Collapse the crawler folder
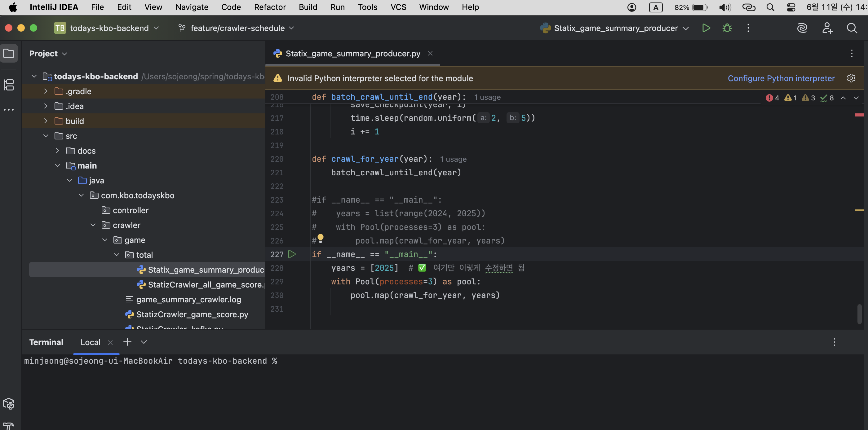This screenshot has height=430, width=868. (93, 225)
